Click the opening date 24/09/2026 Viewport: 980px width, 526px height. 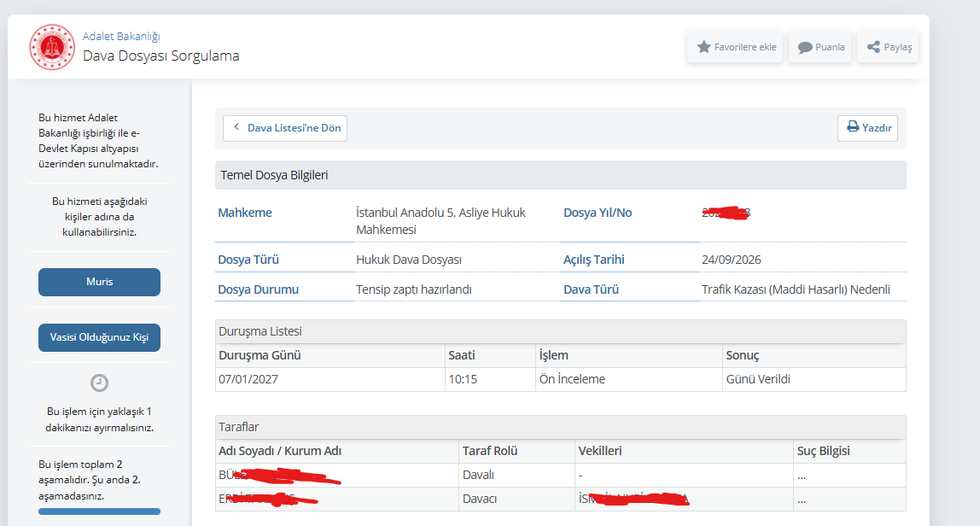click(x=732, y=260)
